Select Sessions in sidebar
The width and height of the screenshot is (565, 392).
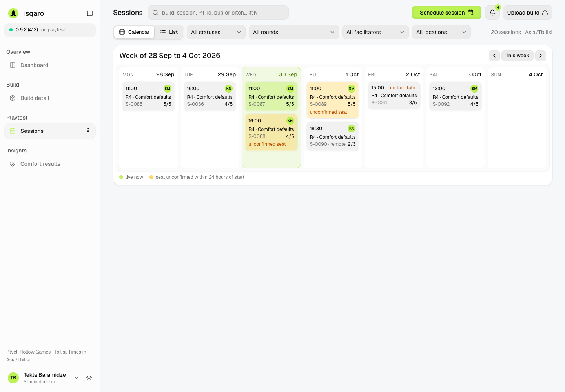tap(50, 131)
